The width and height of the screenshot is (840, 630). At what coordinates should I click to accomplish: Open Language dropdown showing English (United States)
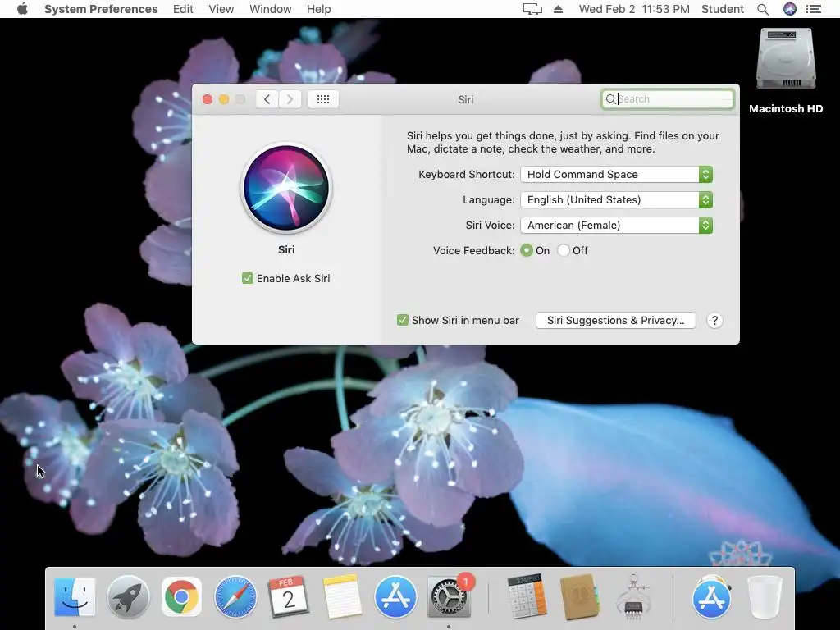coord(617,200)
